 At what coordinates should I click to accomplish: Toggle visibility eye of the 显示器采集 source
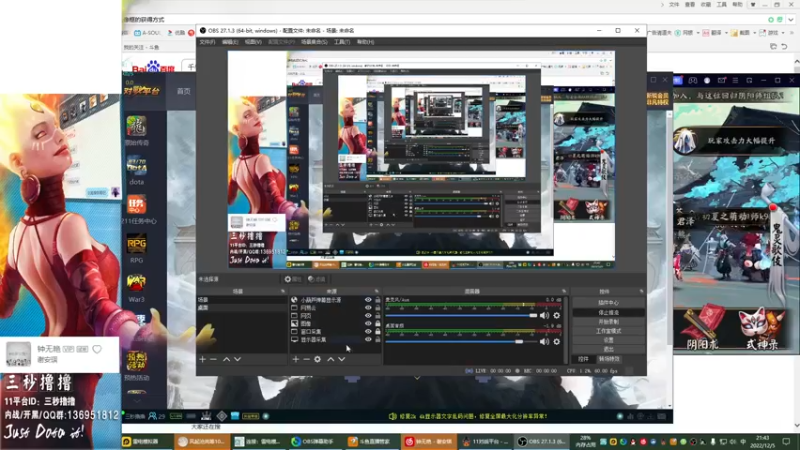click(368, 339)
